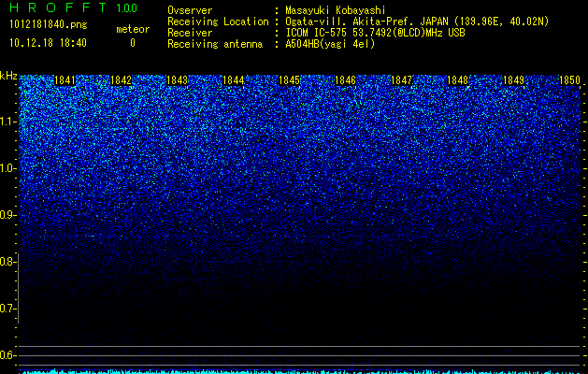Click the Receiving Location field label
Screen dimensions: 588x374
tap(218, 22)
